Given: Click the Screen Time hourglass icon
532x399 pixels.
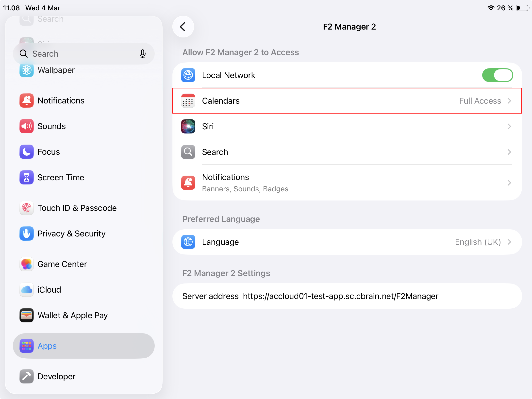Looking at the screenshot, I should [27, 177].
